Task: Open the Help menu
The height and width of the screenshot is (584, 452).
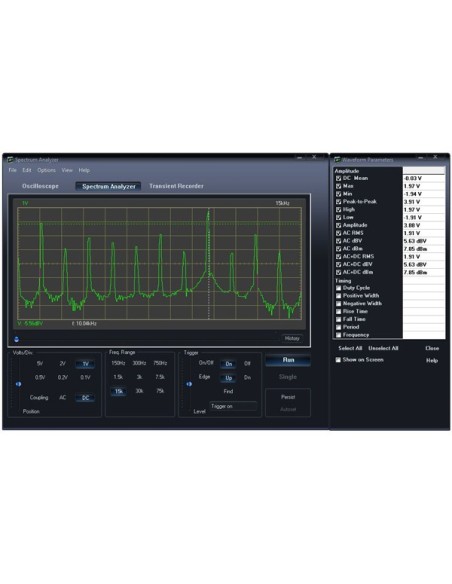Action: pos(84,170)
